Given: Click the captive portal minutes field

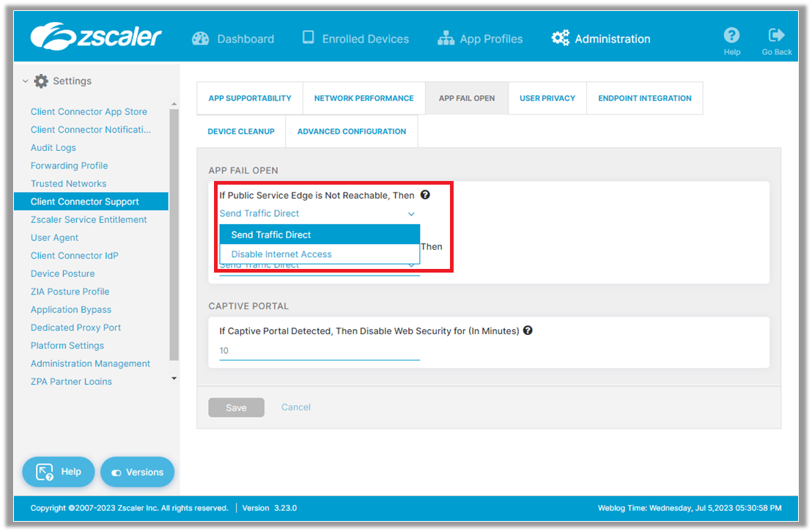Looking at the screenshot, I should click(319, 351).
